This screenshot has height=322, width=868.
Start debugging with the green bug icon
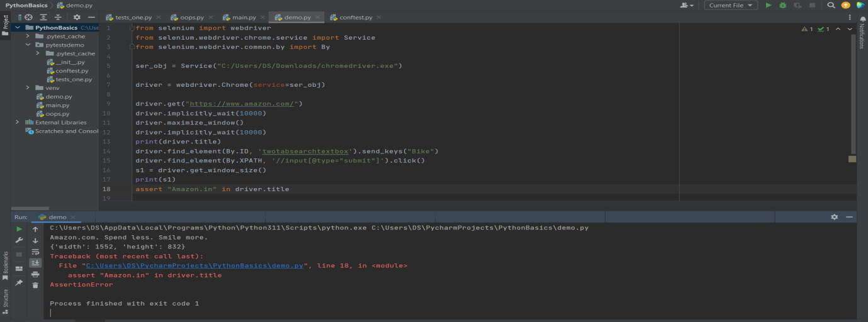coord(782,5)
